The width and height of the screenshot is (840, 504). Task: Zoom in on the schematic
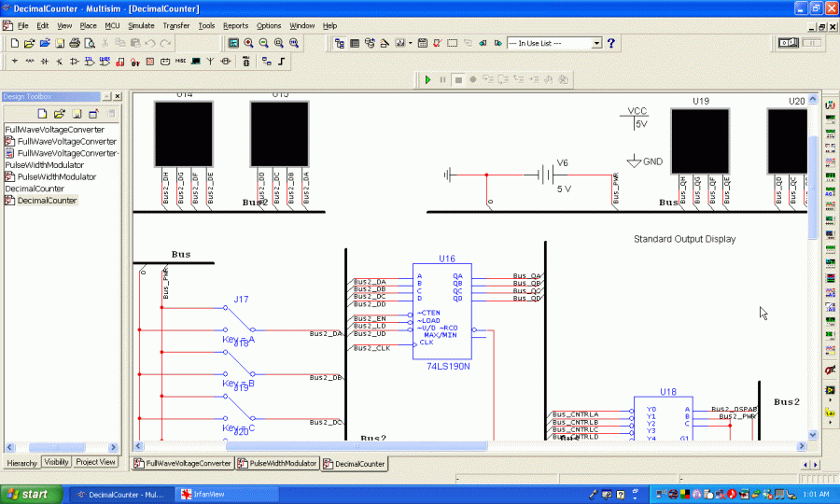point(248,43)
